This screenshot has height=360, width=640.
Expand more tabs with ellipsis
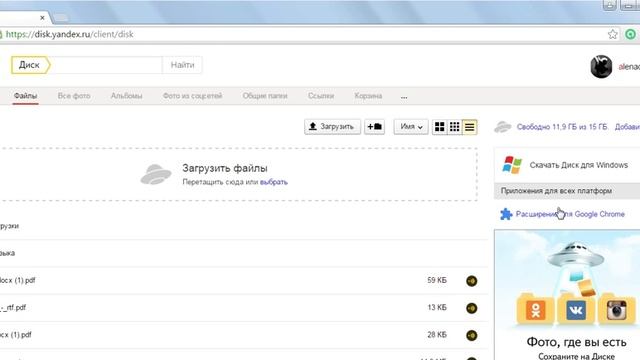tap(404, 97)
